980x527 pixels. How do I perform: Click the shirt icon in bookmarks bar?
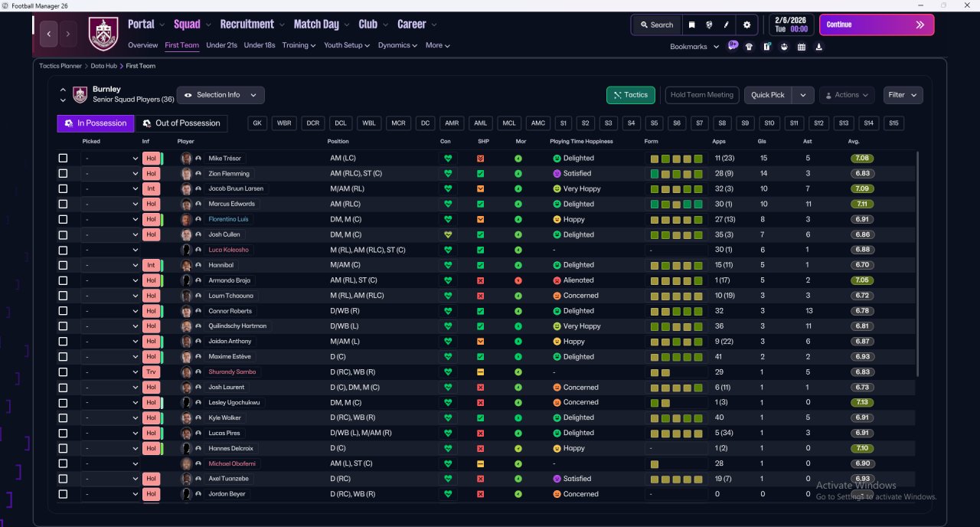749,47
